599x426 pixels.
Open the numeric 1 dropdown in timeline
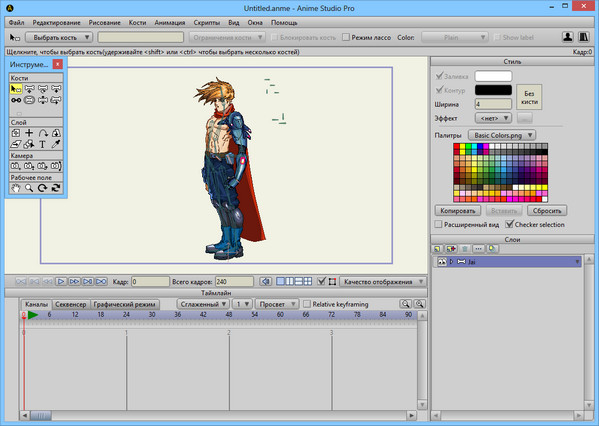tap(242, 304)
